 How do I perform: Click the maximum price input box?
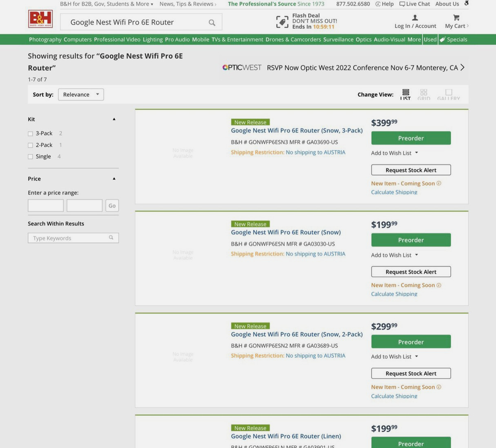tap(85, 206)
